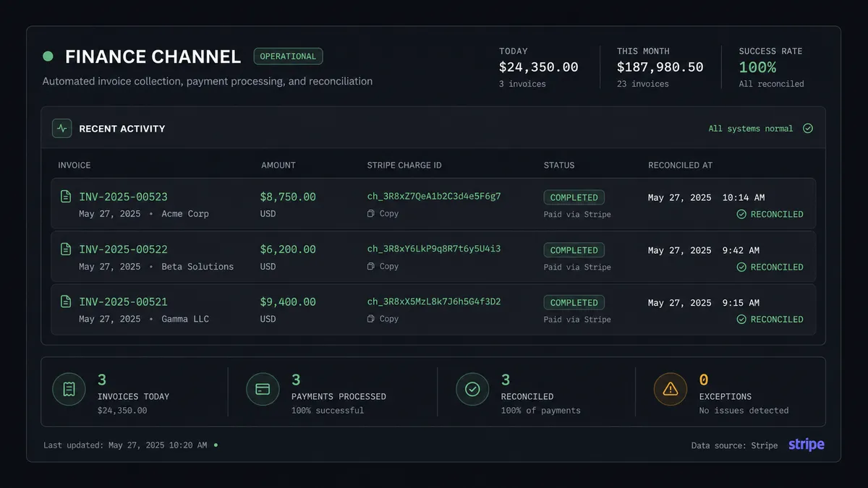The width and height of the screenshot is (868, 488).
Task: Click this month's total $187,980.50
Action: pyautogui.click(x=660, y=67)
